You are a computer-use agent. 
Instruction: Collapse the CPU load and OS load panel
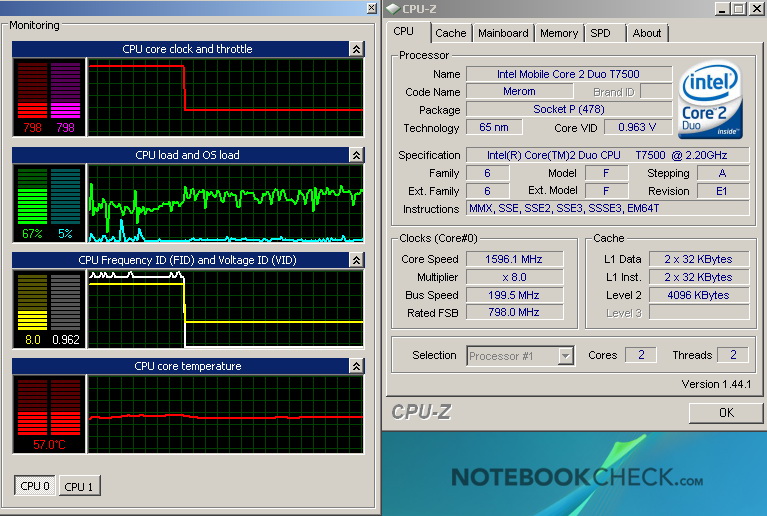click(356, 155)
